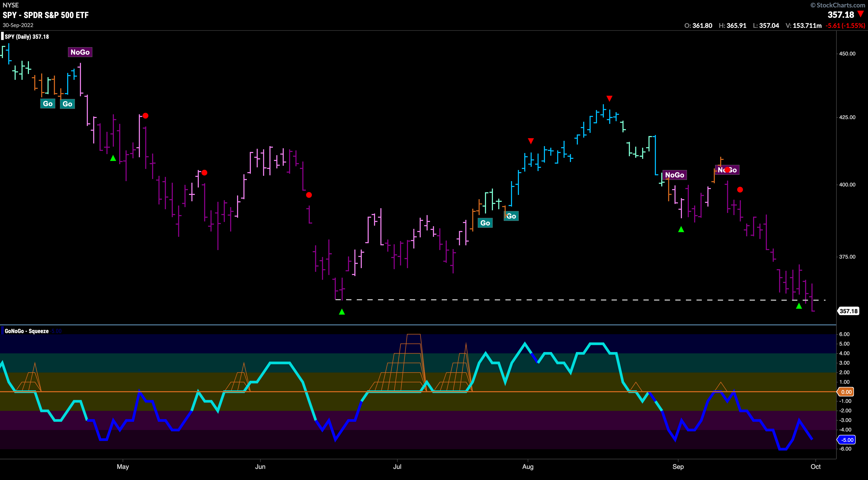Click the GoNoGo - Squeeze panel label
The image size is (868, 480).
27,331
